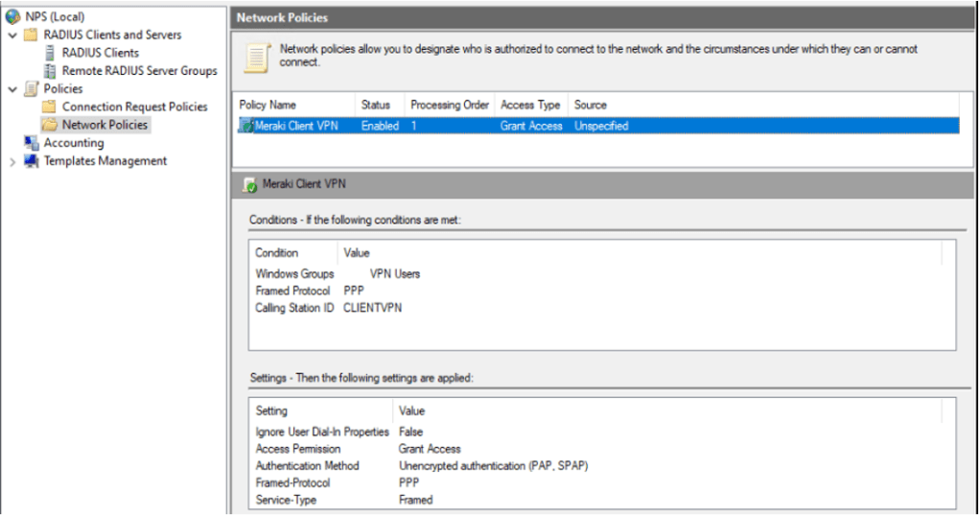
Task: Select the Service-Type setting
Action: pyautogui.click(x=286, y=500)
